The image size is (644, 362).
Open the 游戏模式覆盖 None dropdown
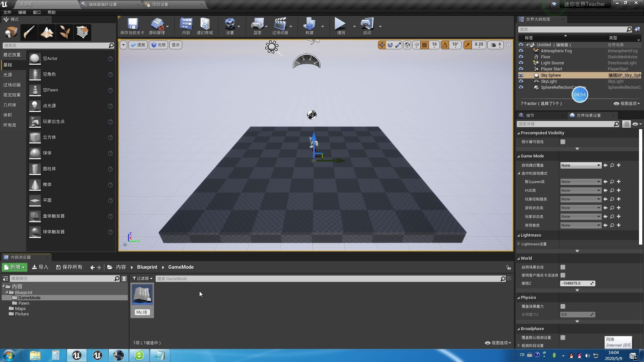[x=580, y=165]
